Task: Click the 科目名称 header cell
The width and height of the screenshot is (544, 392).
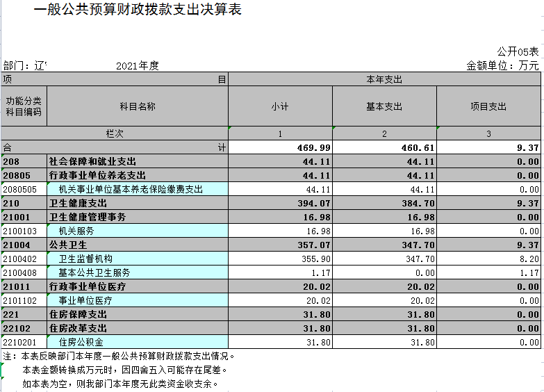Action: tap(138, 106)
